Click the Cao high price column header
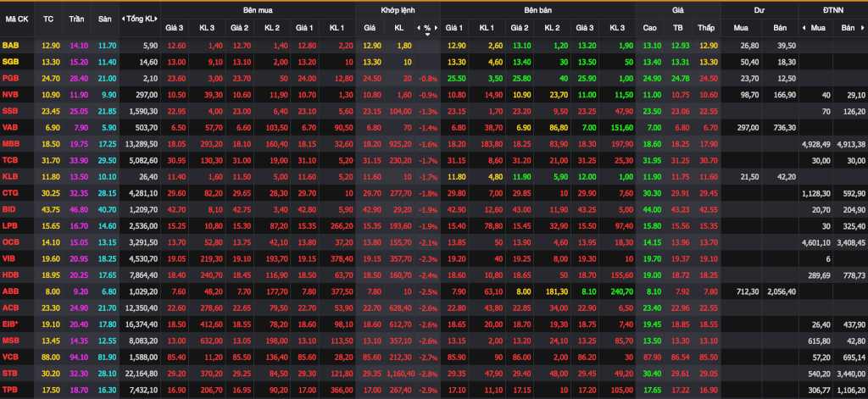Viewport: 868px width, 399px height. pos(650,28)
